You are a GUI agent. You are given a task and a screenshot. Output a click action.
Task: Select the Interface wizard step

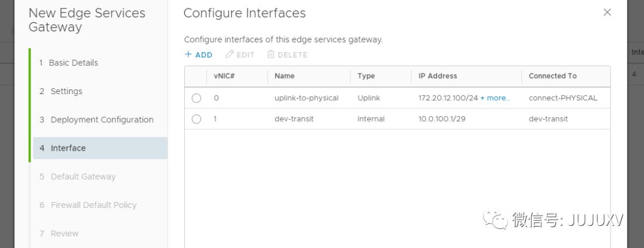coord(68,148)
